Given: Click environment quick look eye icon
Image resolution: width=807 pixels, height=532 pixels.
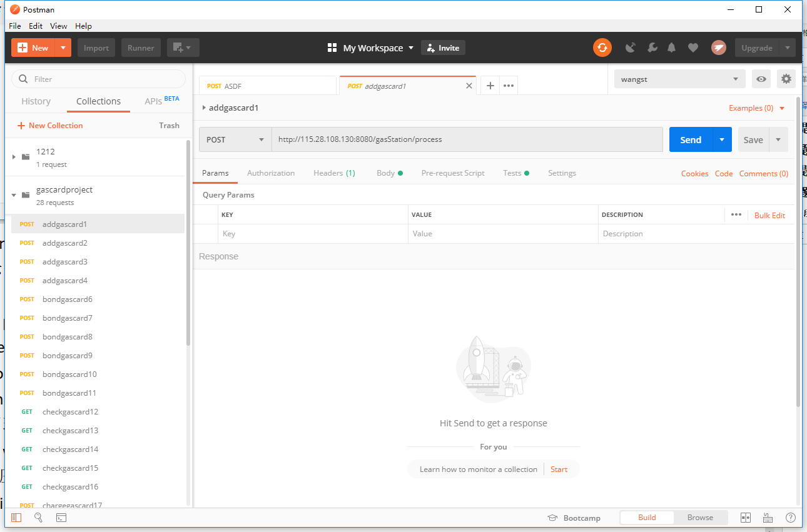Looking at the screenshot, I should 761,79.
